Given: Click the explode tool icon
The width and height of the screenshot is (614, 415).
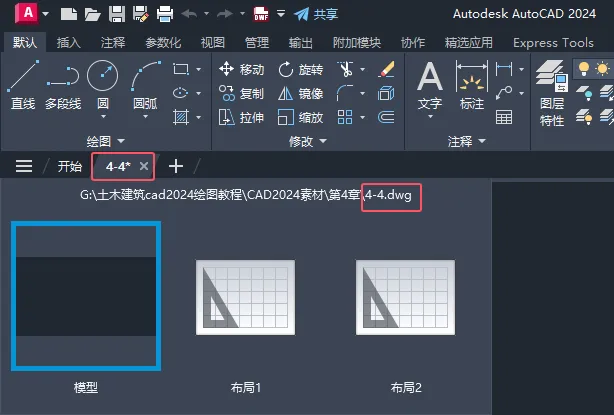Looking at the screenshot, I should tap(386, 93).
